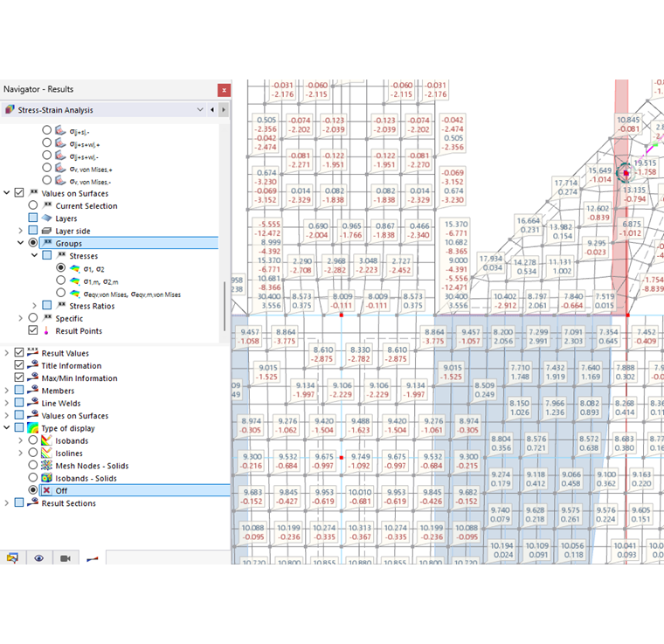Image resolution: width=664 pixels, height=644 pixels.
Task: Expand the Result Values node
Action: pyautogui.click(x=7, y=353)
